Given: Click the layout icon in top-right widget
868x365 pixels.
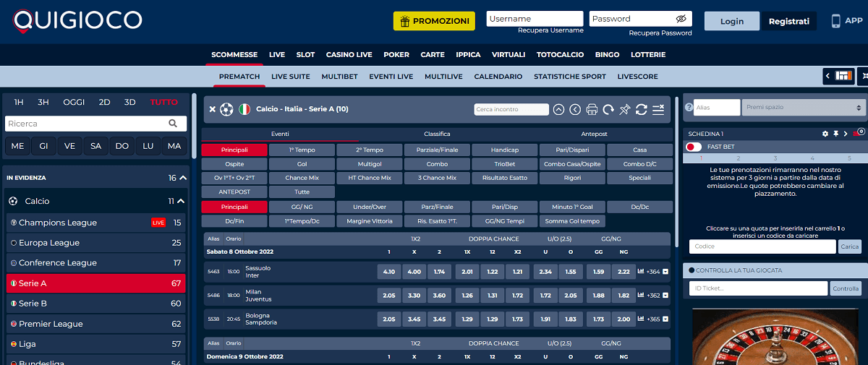Looking at the screenshot, I should coord(844,75).
